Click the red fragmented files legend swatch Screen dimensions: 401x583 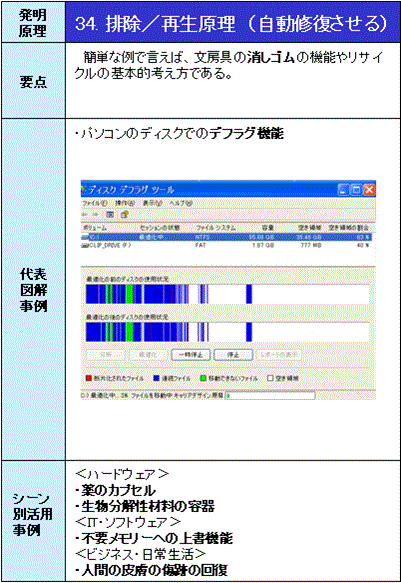tap(89, 378)
